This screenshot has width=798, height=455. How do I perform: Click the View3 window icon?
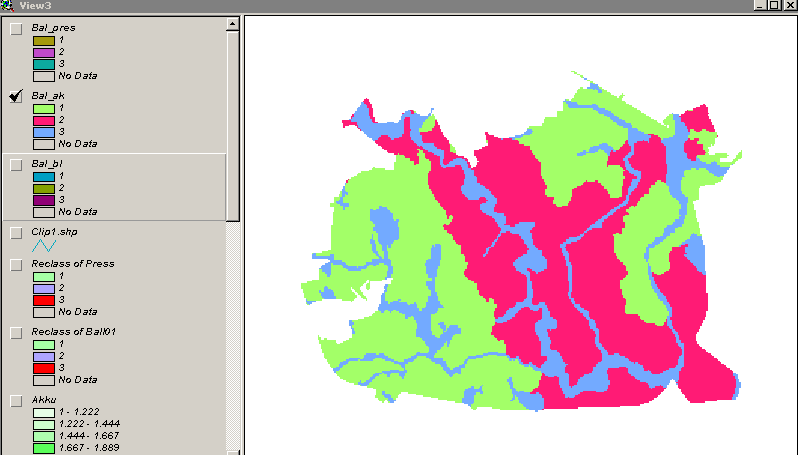coord(7,6)
